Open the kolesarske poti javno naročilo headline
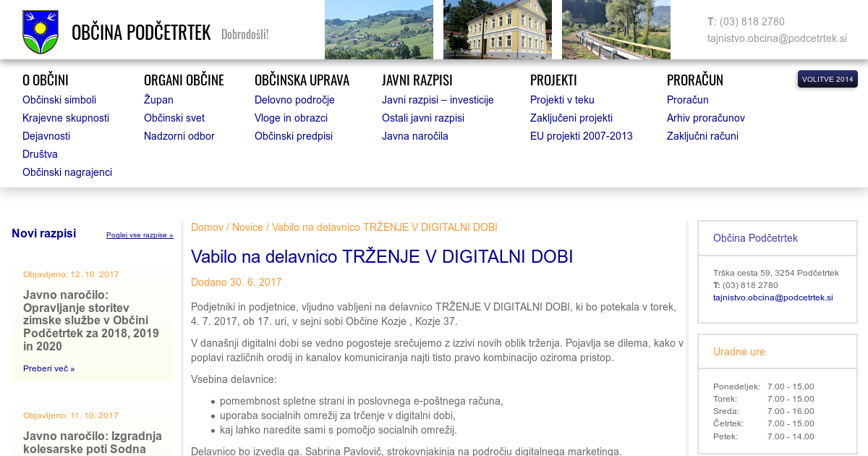 tap(92, 442)
